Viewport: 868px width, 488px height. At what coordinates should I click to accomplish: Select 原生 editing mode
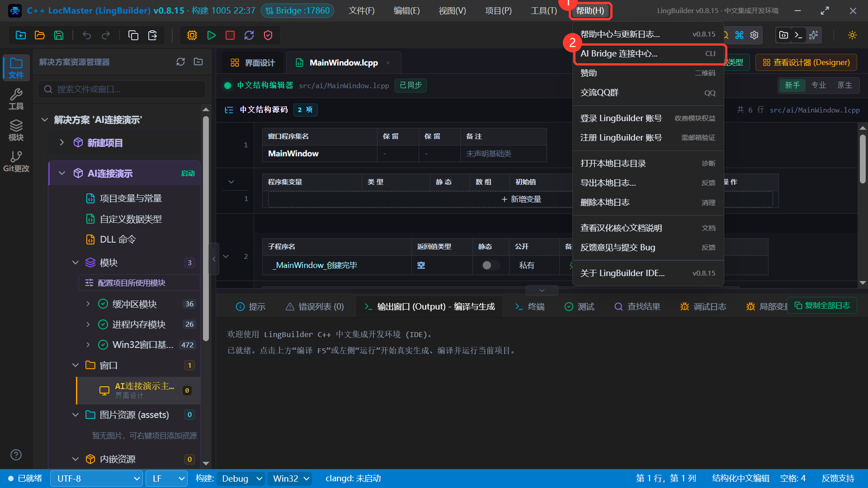pos(844,85)
